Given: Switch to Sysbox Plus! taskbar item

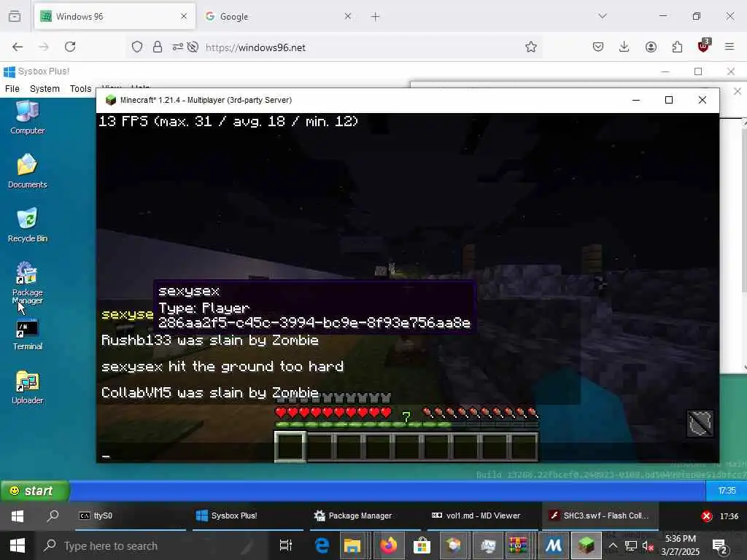Looking at the screenshot, I should pyautogui.click(x=248, y=516).
